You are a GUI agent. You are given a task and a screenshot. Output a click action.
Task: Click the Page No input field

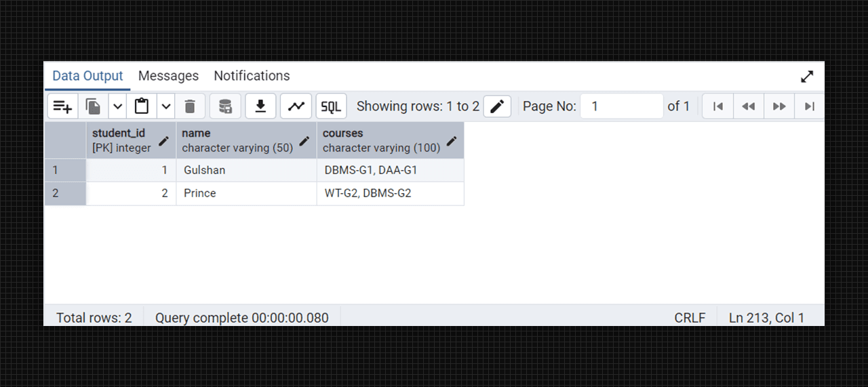[x=621, y=106]
